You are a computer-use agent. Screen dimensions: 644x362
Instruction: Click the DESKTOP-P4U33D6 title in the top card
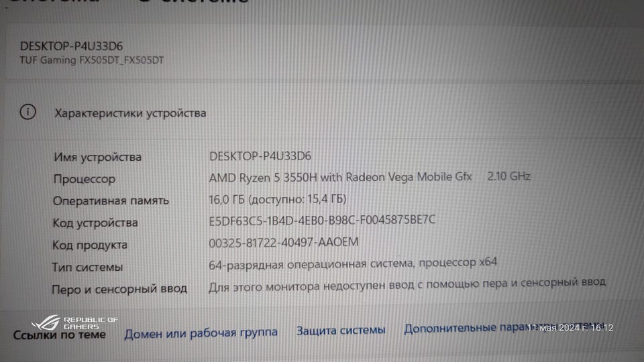(72, 46)
